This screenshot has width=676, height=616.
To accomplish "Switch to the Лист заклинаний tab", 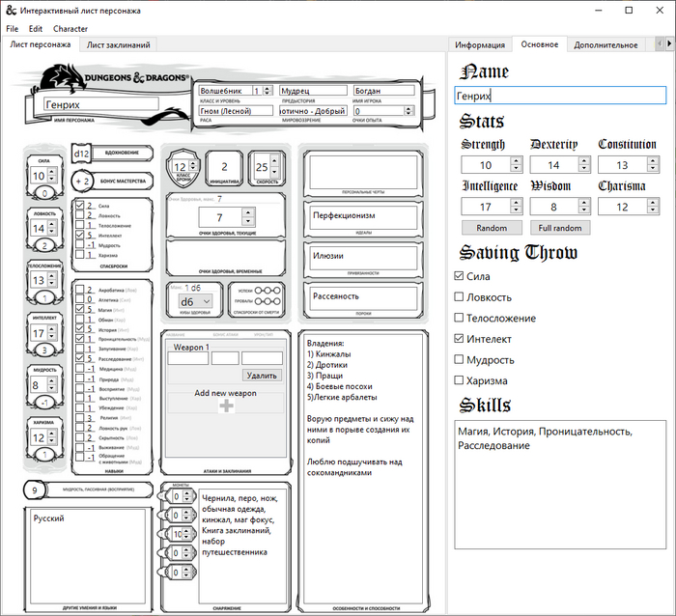I will (x=118, y=44).
